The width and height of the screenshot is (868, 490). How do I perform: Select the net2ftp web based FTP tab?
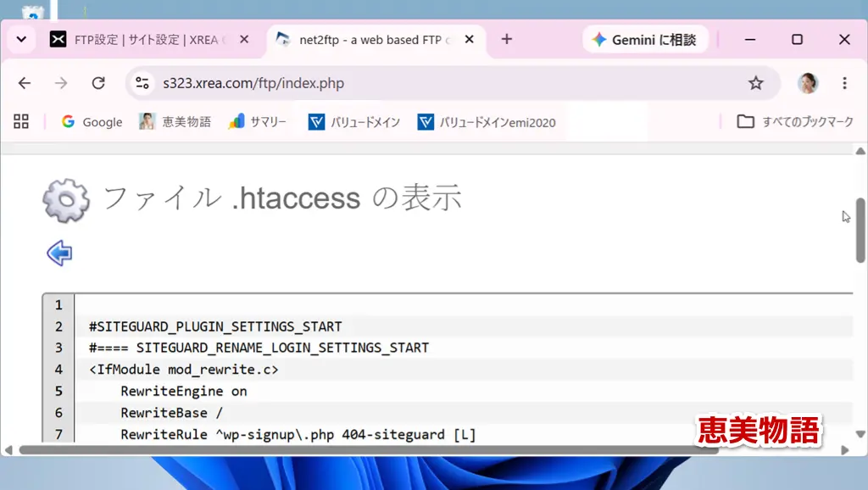coord(376,40)
